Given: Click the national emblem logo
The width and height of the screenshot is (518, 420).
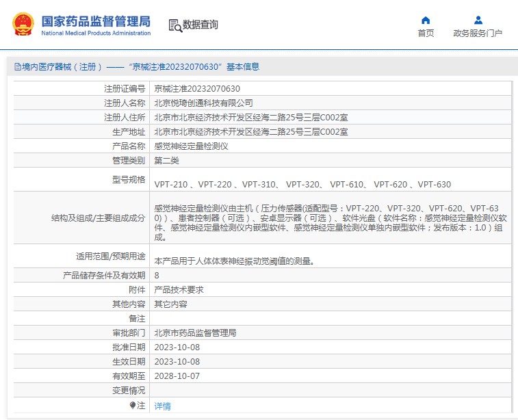Looking at the screenshot, I should [23, 25].
